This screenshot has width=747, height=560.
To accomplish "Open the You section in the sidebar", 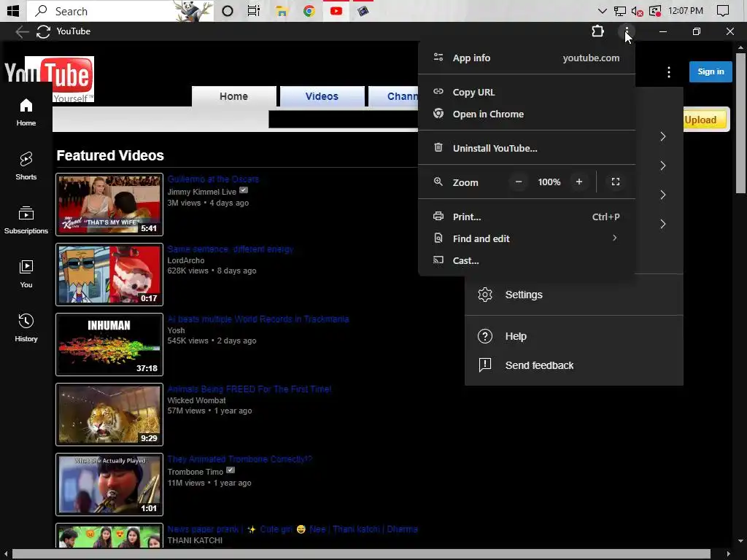I will tap(26, 274).
